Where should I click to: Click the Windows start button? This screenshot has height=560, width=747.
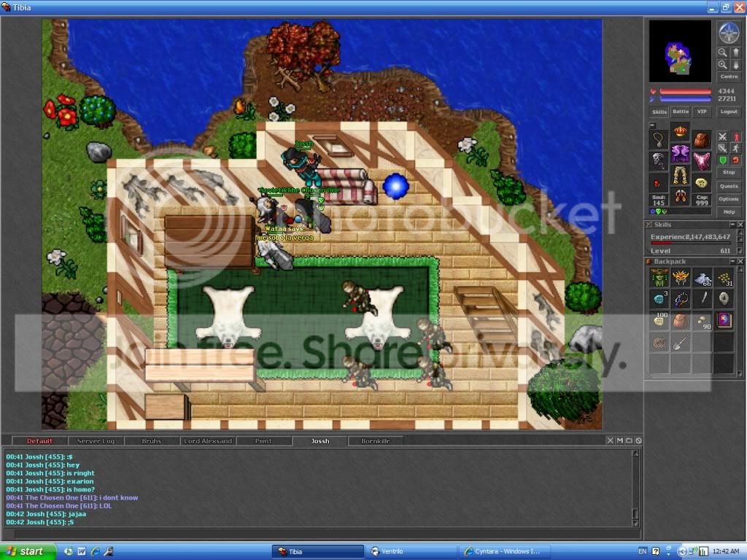pos(28,551)
